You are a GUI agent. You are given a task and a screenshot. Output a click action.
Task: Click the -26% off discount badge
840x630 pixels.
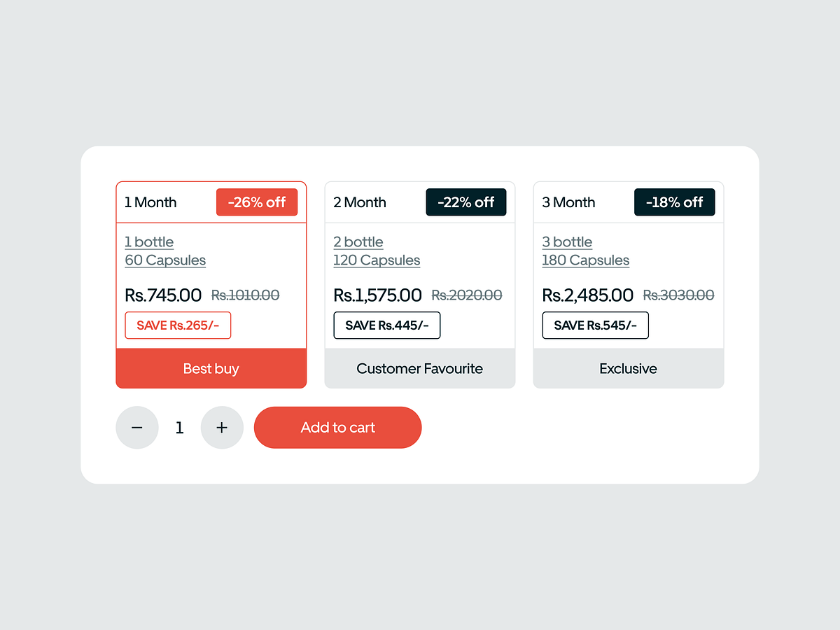(x=257, y=202)
